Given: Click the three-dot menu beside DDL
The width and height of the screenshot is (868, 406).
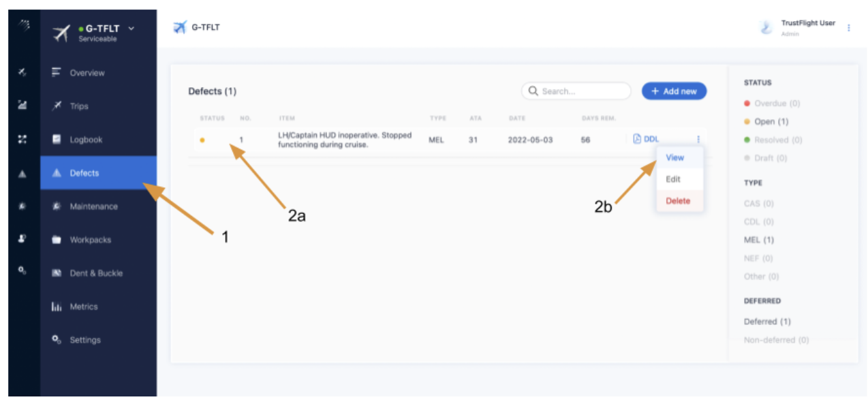Looking at the screenshot, I should point(698,140).
